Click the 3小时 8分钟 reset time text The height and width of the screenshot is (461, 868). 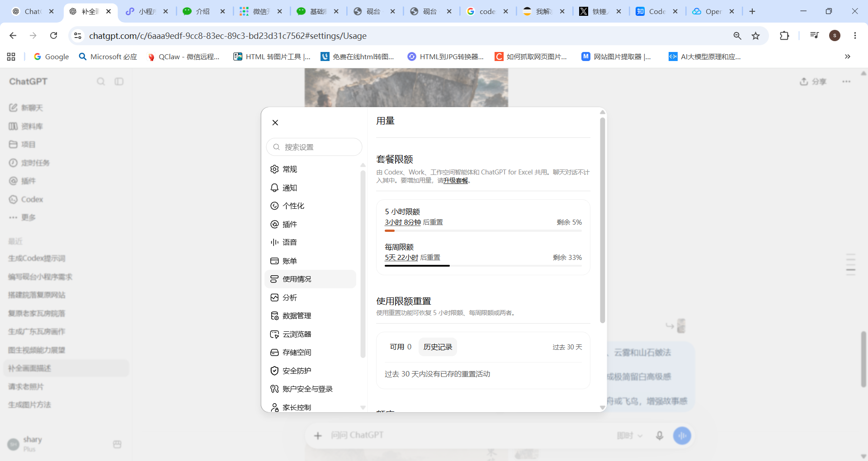403,222
